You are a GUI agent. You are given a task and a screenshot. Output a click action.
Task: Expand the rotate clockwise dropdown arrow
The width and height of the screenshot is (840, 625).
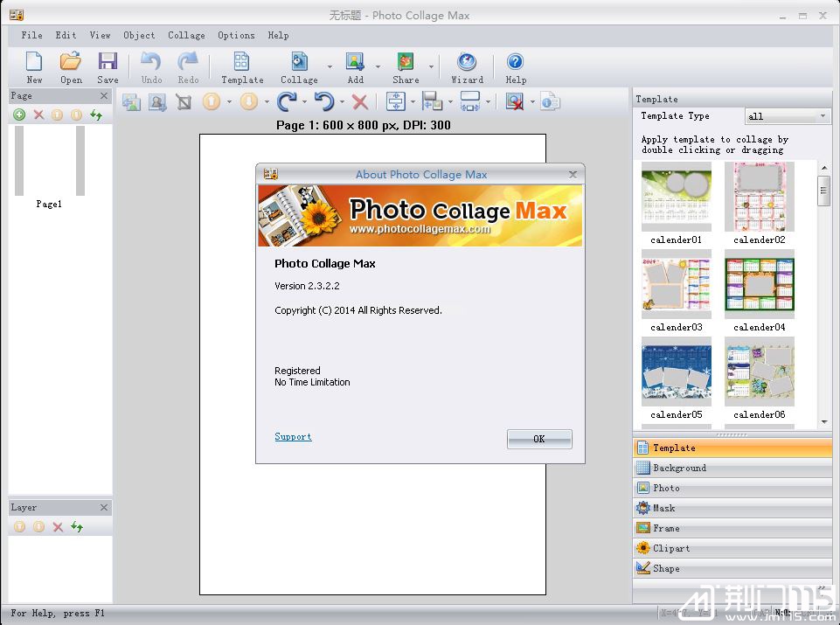pos(304,101)
